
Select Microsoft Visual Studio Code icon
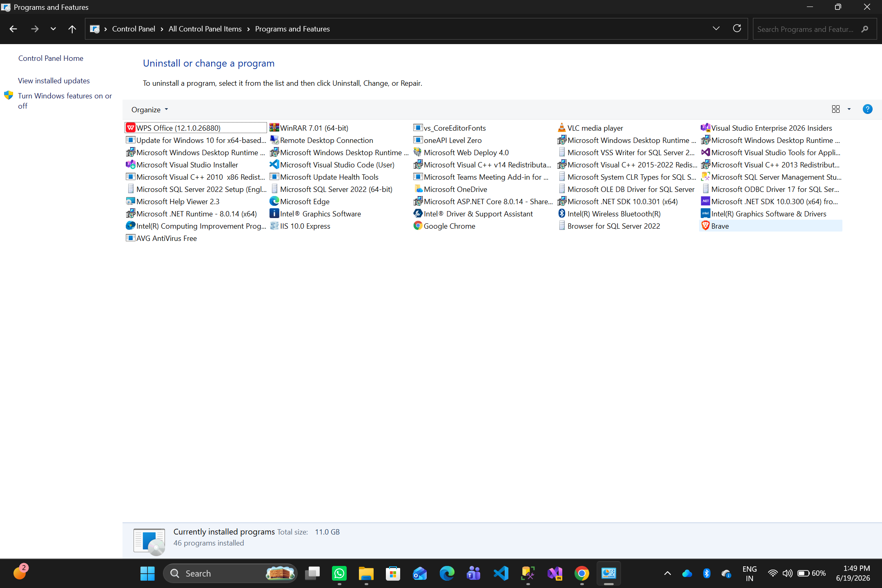coord(274,165)
